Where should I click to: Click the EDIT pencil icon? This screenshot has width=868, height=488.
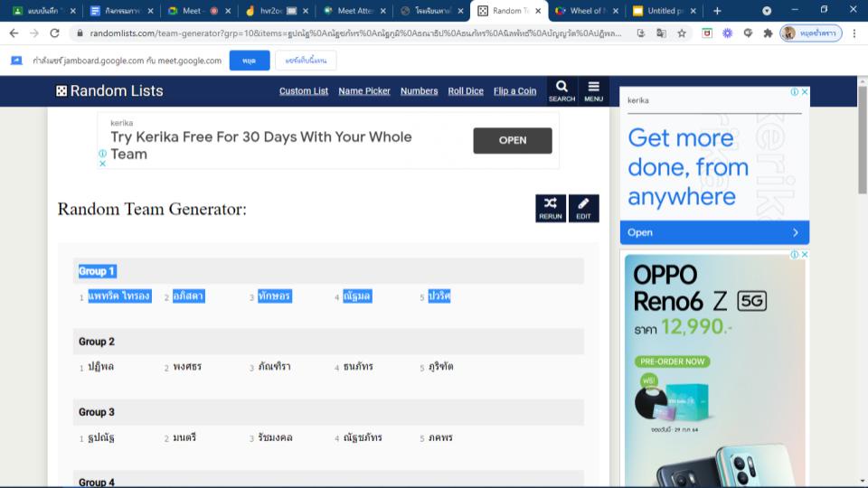[x=583, y=208]
